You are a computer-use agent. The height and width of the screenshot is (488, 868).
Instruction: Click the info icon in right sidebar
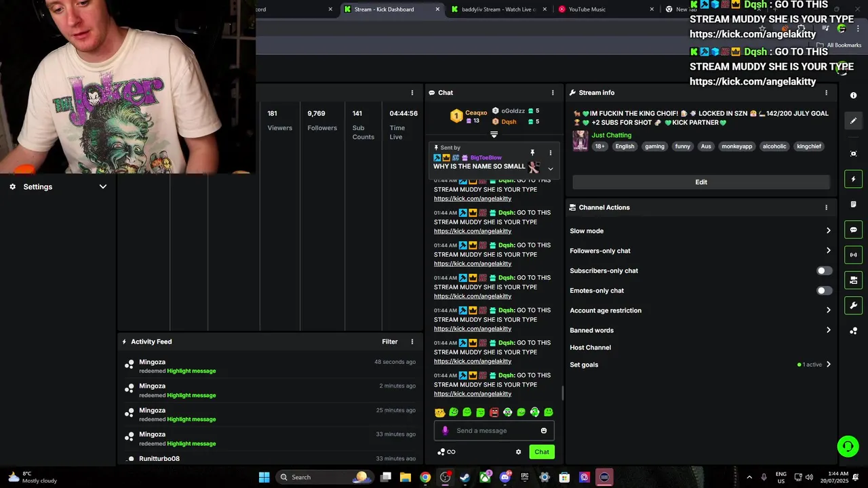click(x=854, y=96)
